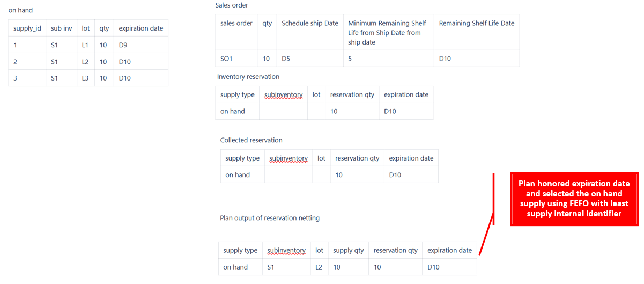Click Remaining Shelf Life Date header
Viewport: 644px width, 284px height.
coord(477,23)
